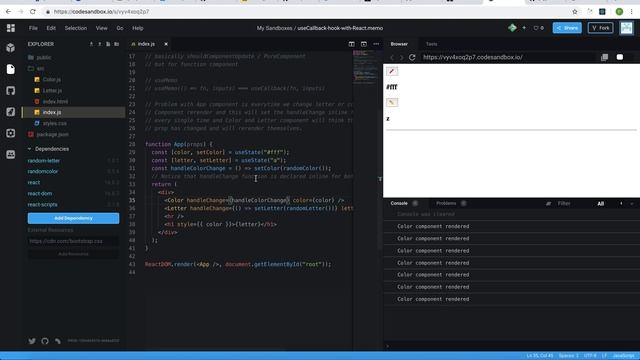This screenshot has height=360, width=640.
Task: Click the Twitter icon at sidebar bottom
Action: click(x=32, y=341)
